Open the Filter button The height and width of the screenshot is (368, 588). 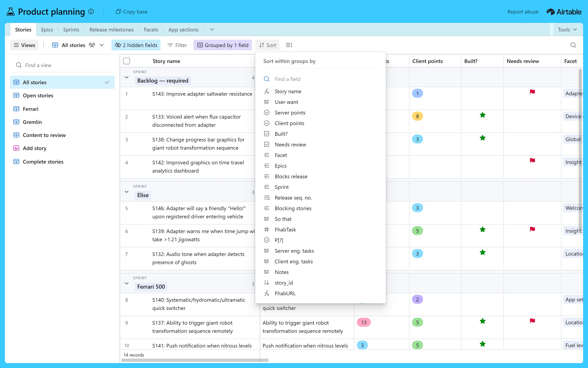[177, 45]
